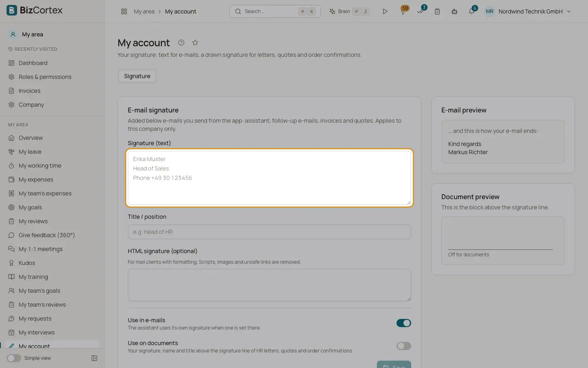Toggle Simple view switch
The height and width of the screenshot is (368, 588).
pos(13,358)
